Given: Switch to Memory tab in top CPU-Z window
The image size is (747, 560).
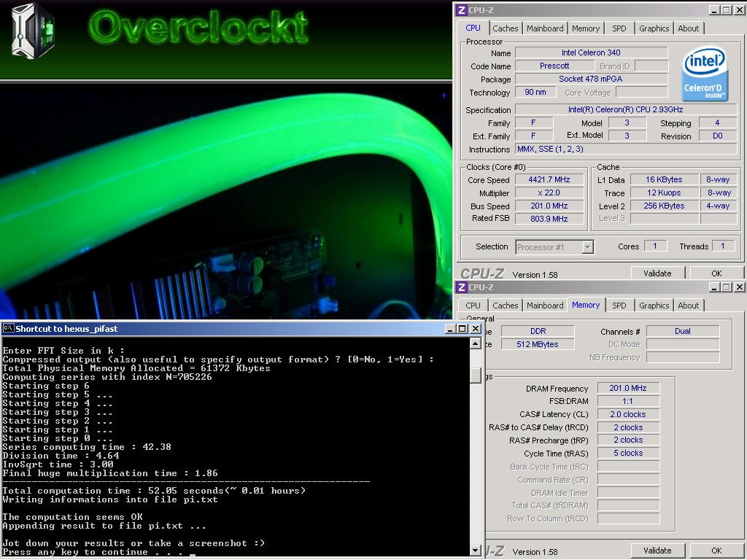Looking at the screenshot, I should coord(586,28).
